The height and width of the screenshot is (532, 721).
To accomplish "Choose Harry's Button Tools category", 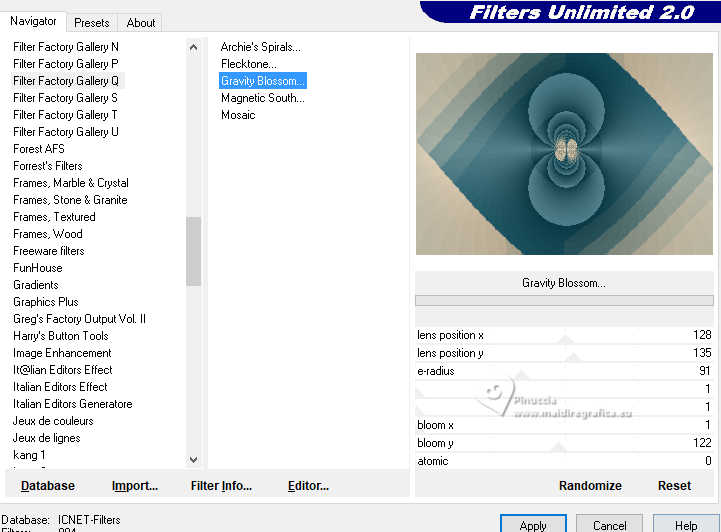I will click(61, 336).
